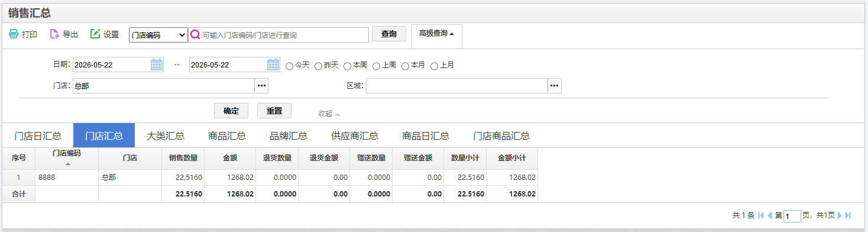Click the 金额小计 column header
This screenshot has width=868, height=232.
point(512,158)
